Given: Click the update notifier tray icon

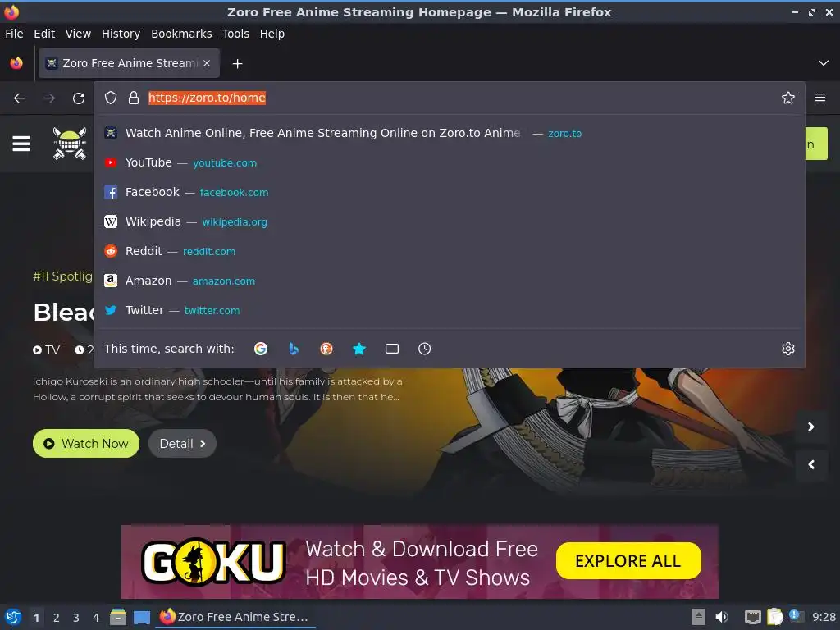Looking at the screenshot, I should coord(795,616).
